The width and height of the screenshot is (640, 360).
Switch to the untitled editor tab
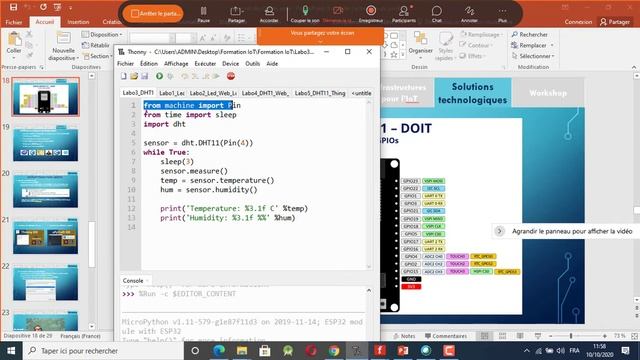[x=361, y=93]
